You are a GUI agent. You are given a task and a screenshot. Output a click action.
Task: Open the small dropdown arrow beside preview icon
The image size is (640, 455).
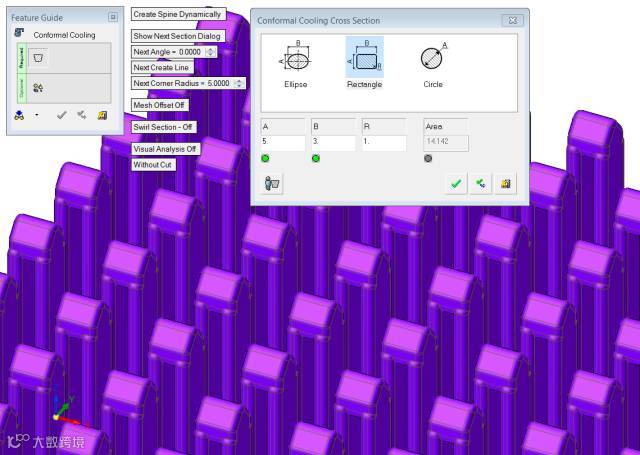(37, 115)
